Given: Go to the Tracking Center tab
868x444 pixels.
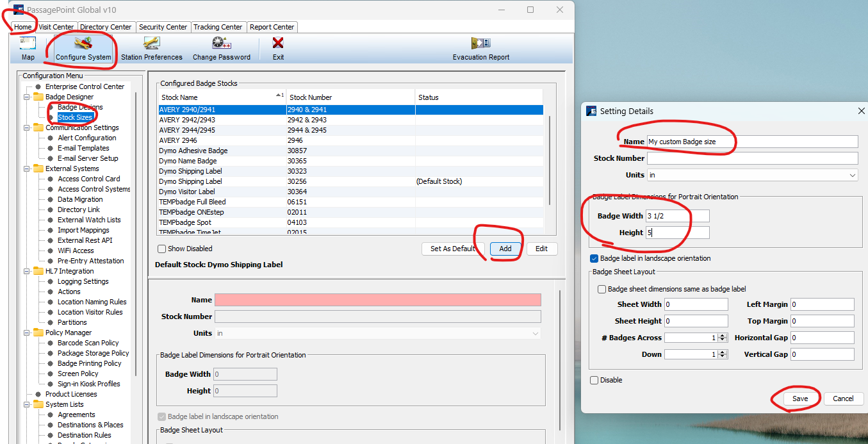Looking at the screenshot, I should pos(218,27).
